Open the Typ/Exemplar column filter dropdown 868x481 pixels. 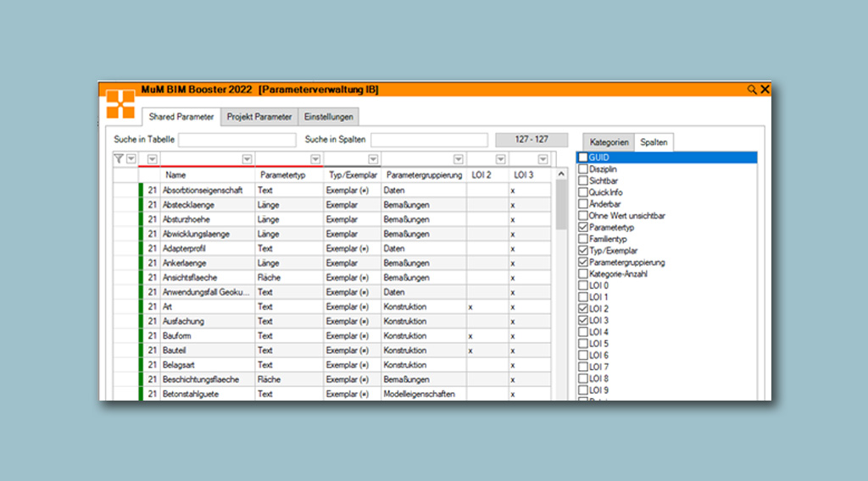click(373, 159)
